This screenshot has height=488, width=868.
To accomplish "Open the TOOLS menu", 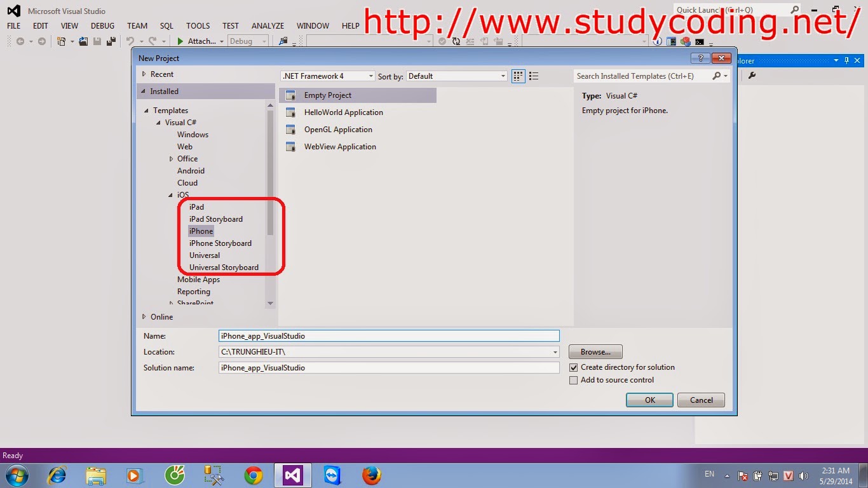I will pos(198,26).
